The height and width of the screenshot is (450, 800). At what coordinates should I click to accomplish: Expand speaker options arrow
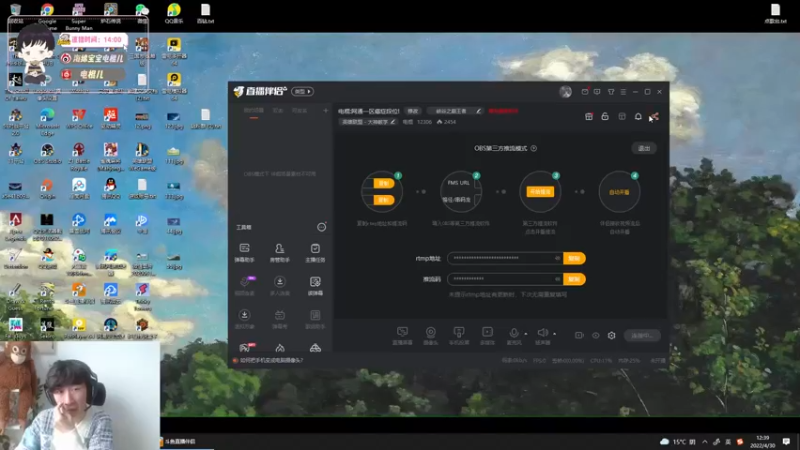pos(555,334)
